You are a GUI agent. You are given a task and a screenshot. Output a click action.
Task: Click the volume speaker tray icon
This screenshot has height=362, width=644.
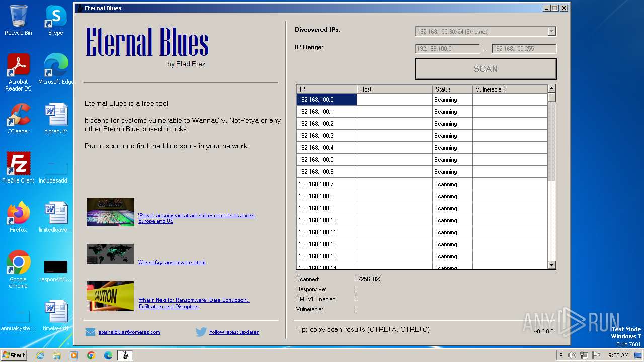point(572,355)
